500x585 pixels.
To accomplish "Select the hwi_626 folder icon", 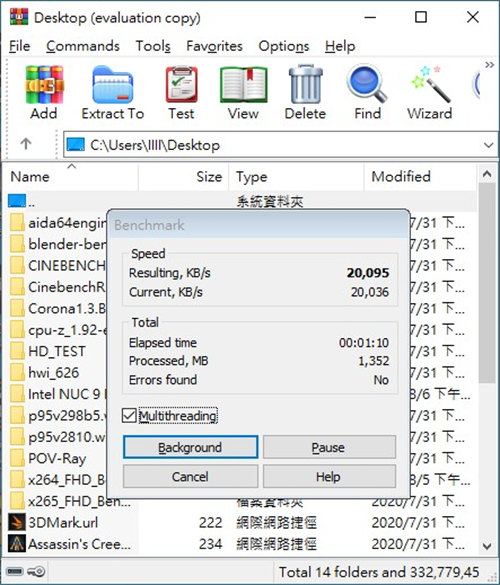I will click(x=17, y=373).
